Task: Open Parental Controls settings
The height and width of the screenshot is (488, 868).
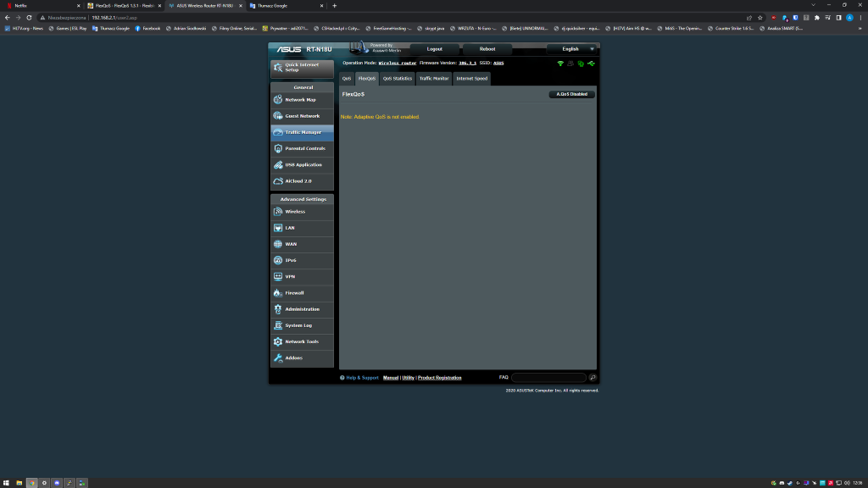Action: tap(302, 149)
